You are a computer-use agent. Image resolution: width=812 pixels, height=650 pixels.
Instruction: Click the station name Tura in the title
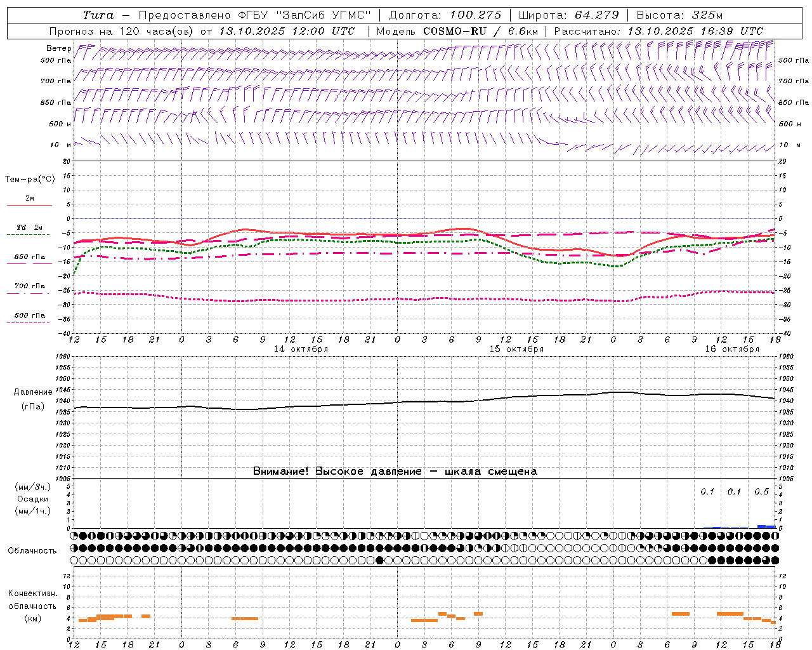click(x=98, y=15)
